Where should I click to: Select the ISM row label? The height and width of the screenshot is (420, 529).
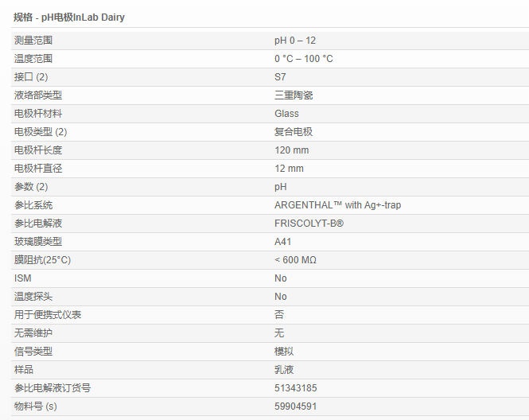coord(23,278)
